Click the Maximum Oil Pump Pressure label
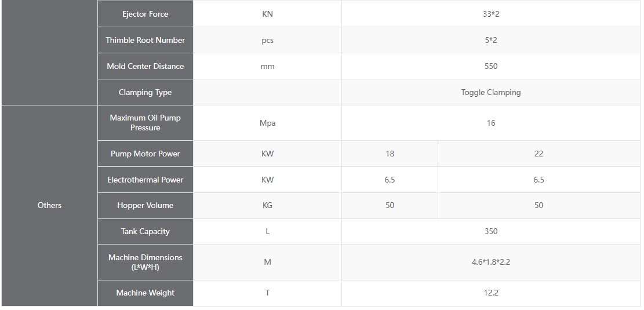The image size is (644, 310). pyautogui.click(x=145, y=122)
